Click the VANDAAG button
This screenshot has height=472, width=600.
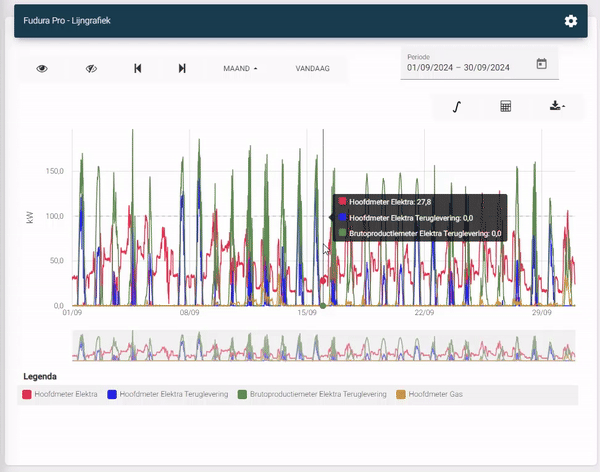[313, 69]
